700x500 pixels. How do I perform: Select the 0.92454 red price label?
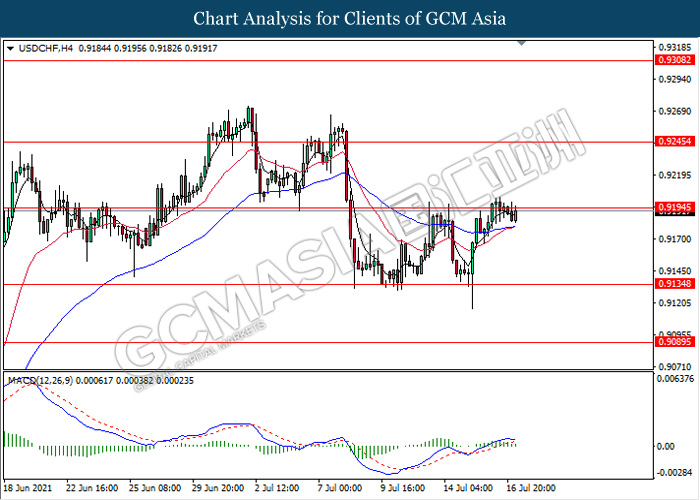click(675, 142)
